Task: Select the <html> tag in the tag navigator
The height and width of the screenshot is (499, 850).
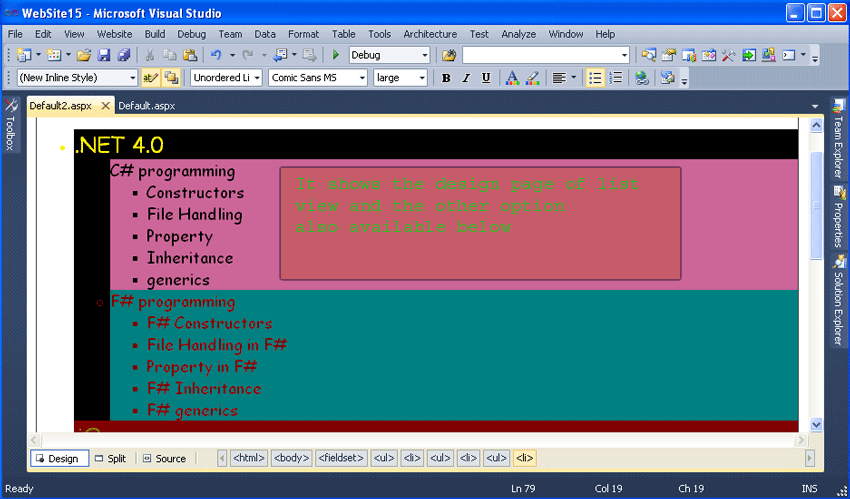Action: [248, 458]
